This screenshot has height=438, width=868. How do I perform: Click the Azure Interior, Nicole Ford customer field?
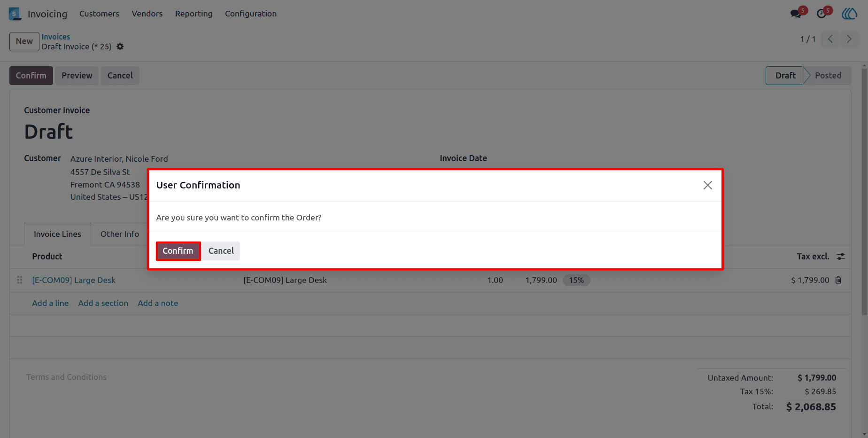coord(119,159)
